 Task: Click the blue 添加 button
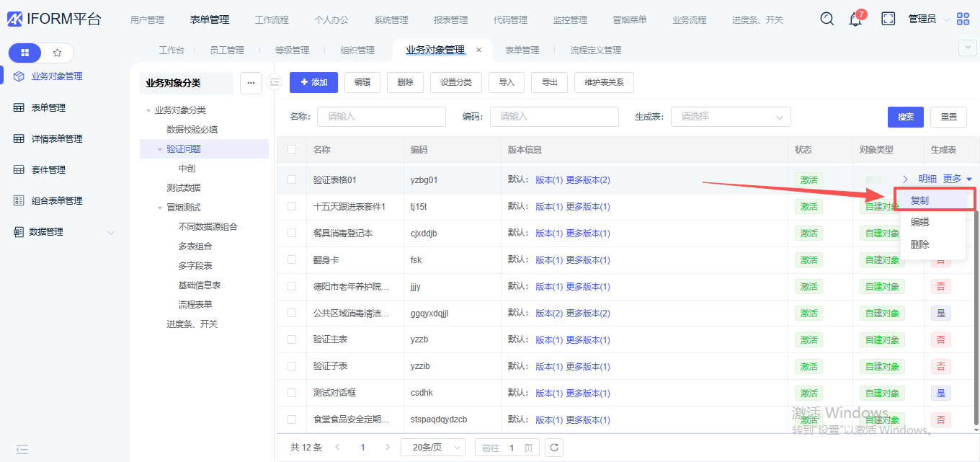313,83
